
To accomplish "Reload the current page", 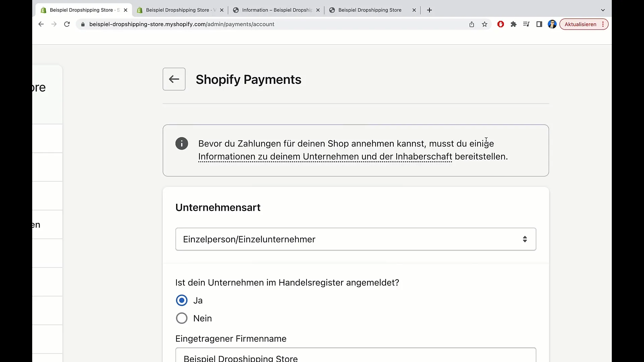I will [67, 24].
